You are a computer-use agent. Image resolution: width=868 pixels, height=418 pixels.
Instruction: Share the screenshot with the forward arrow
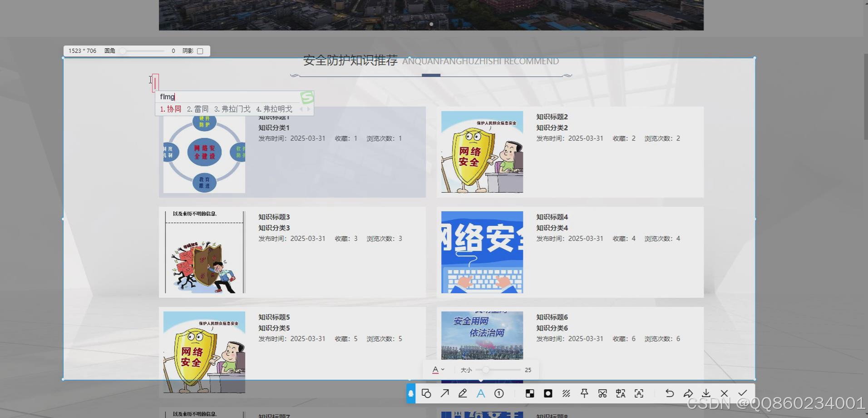point(688,393)
